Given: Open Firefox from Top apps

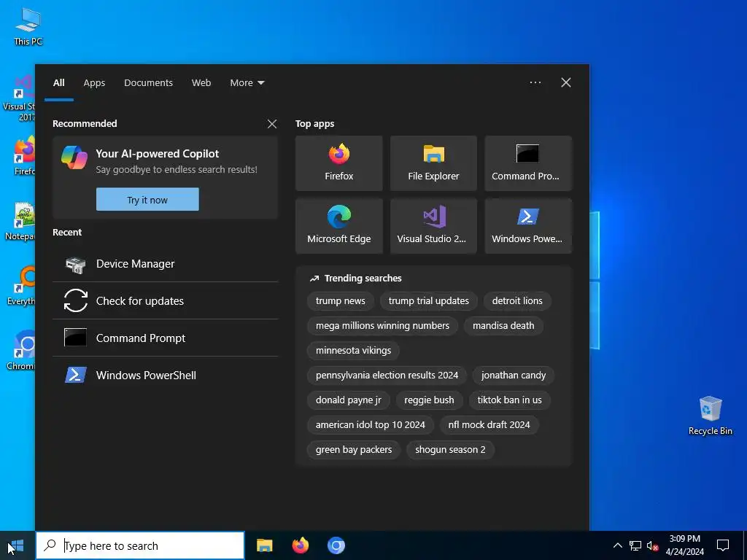Looking at the screenshot, I should (338, 163).
